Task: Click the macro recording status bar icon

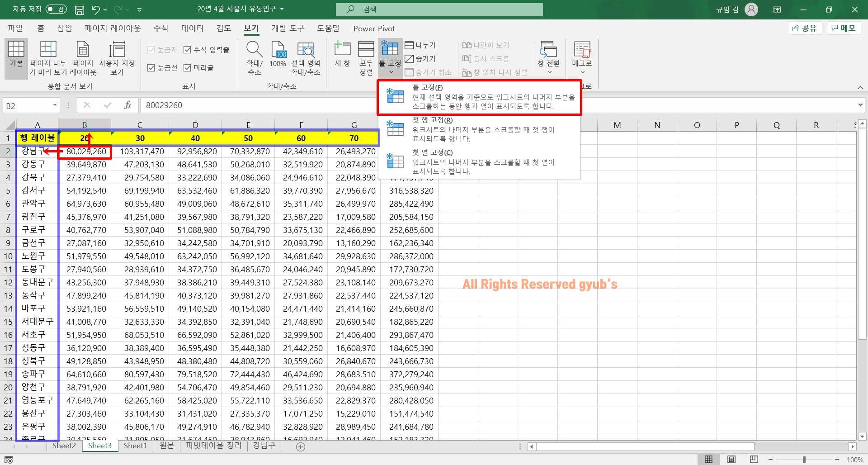Action: [8, 460]
